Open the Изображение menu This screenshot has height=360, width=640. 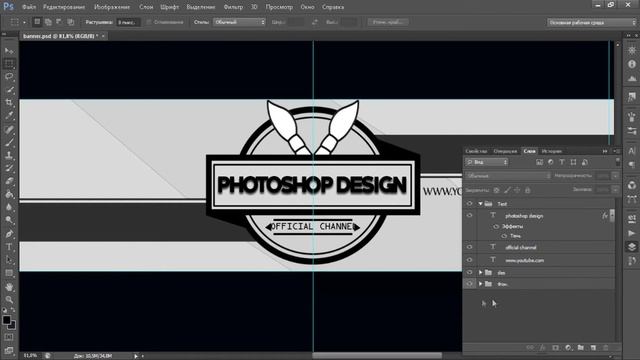112,7
